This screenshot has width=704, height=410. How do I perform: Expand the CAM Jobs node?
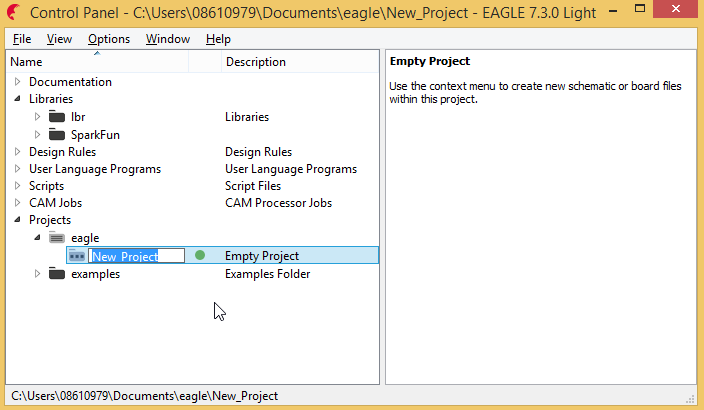coord(17,203)
